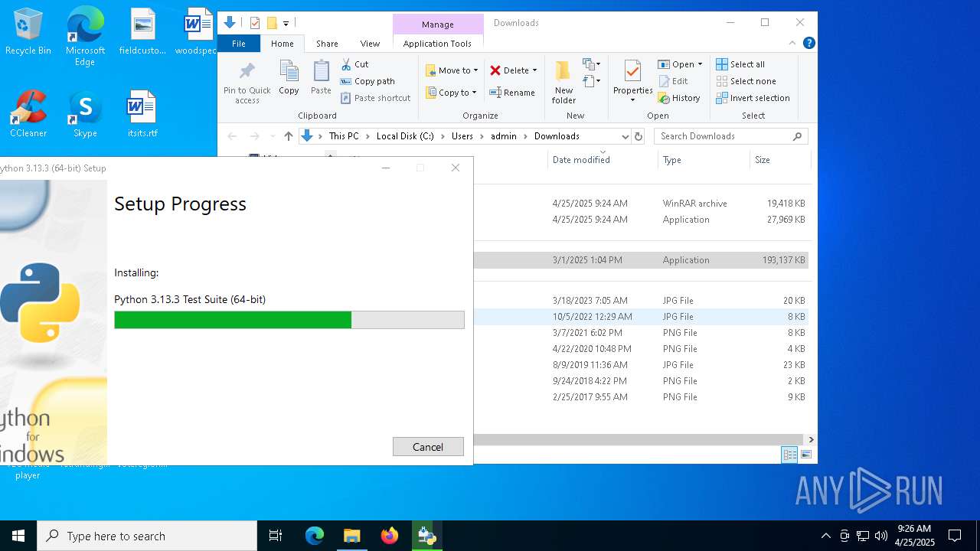Create a New folder
This screenshot has height=551, width=980.
(x=563, y=82)
